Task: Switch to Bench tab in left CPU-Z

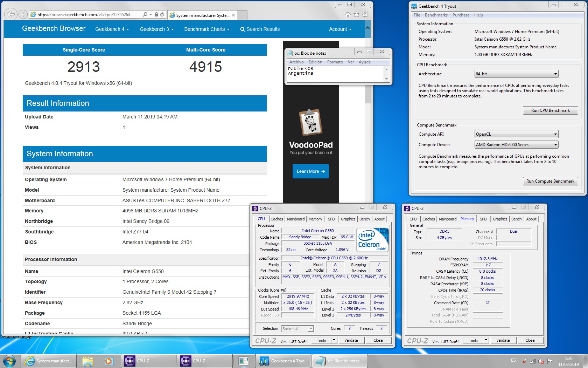Action: pos(364,219)
